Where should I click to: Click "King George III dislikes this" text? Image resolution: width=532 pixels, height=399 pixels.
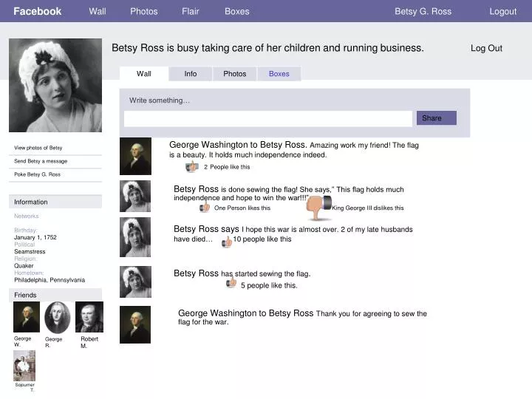pos(368,208)
